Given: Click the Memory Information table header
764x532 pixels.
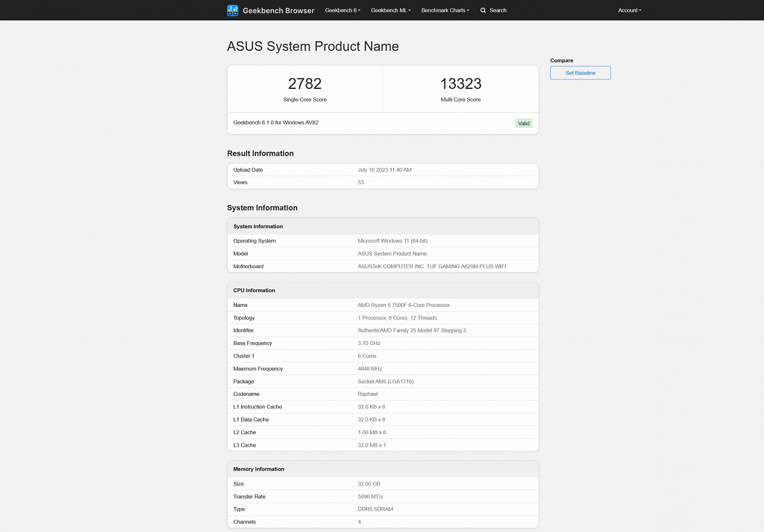Looking at the screenshot, I should (x=383, y=469).
